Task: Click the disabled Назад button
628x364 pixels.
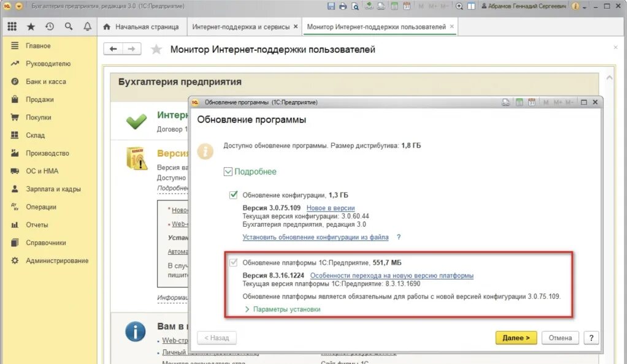Action: point(216,338)
